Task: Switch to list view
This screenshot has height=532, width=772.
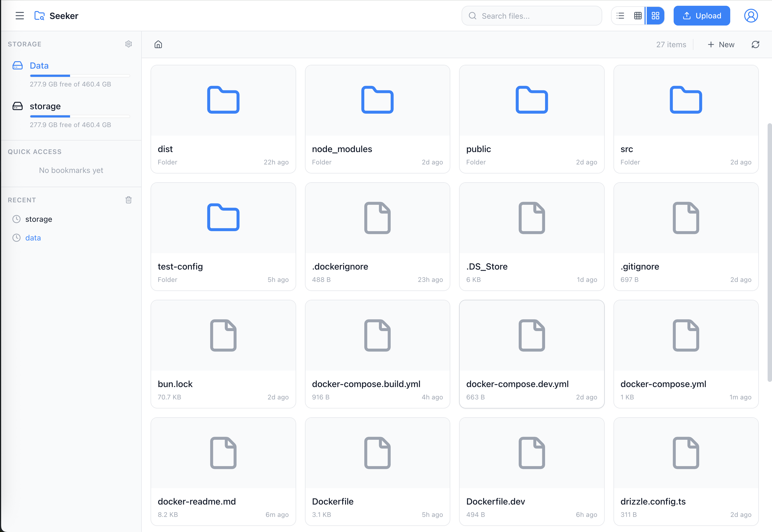Action: [x=620, y=16]
